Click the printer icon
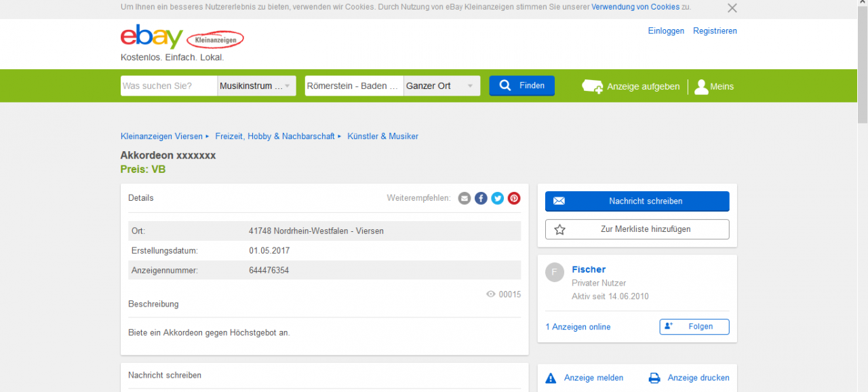 tap(654, 378)
